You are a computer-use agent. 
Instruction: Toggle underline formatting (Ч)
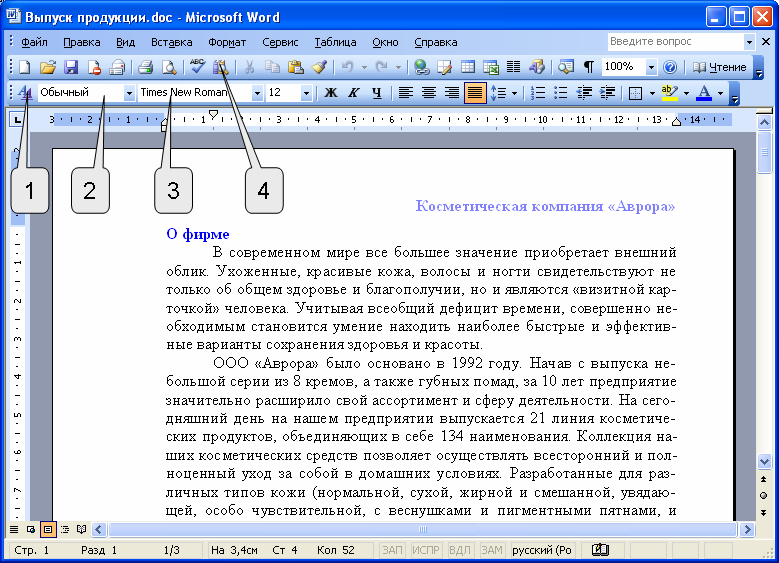click(x=377, y=92)
